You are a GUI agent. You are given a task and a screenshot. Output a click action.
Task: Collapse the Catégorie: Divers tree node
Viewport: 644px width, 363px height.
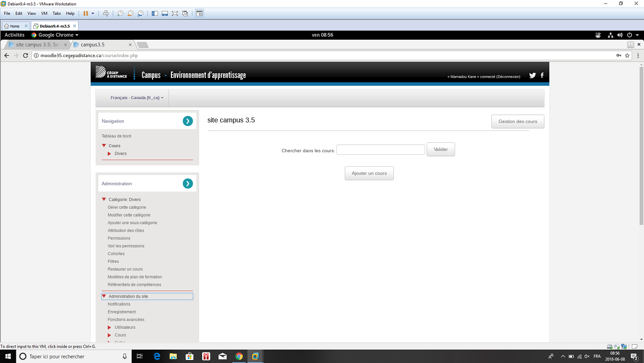point(104,199)
